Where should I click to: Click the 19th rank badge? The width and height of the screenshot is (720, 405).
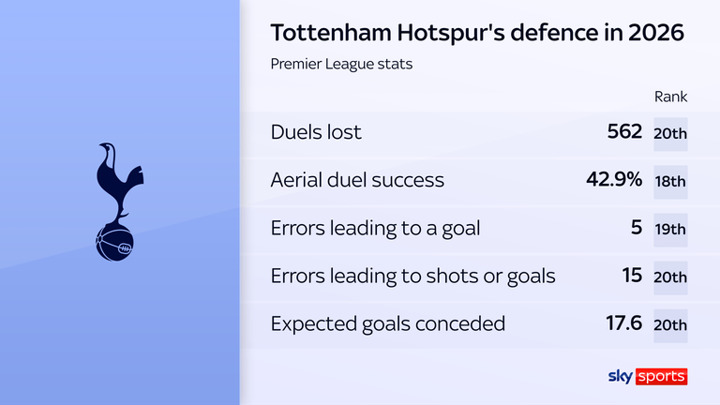tap(671, 229)
